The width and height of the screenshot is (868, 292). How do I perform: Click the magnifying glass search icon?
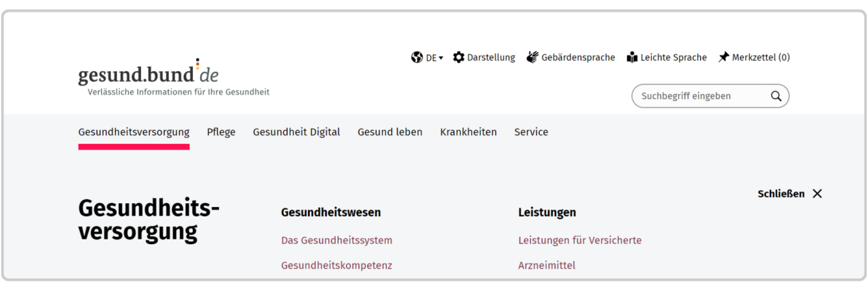pos(776,96)
